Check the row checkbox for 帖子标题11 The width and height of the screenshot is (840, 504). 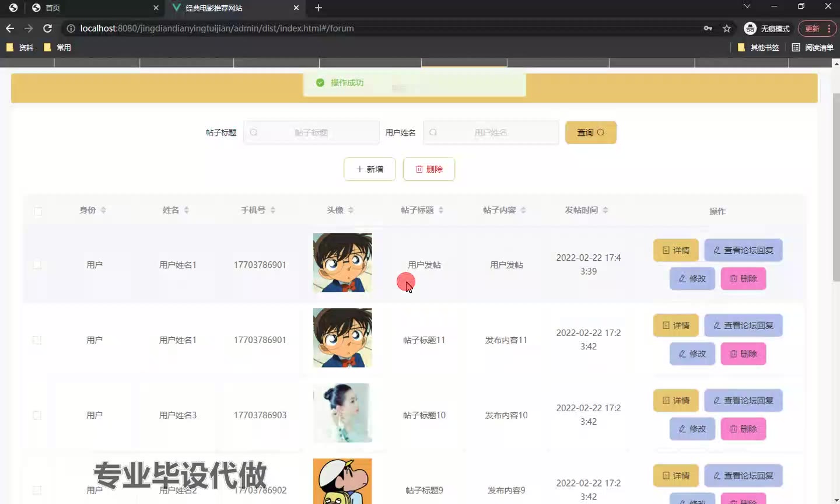(37, 340)
